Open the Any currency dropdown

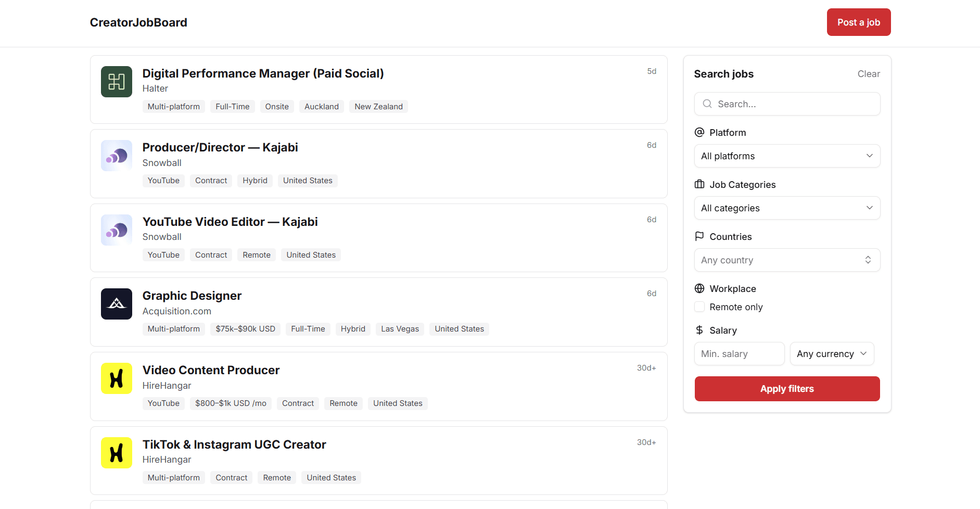pos(832,354)
